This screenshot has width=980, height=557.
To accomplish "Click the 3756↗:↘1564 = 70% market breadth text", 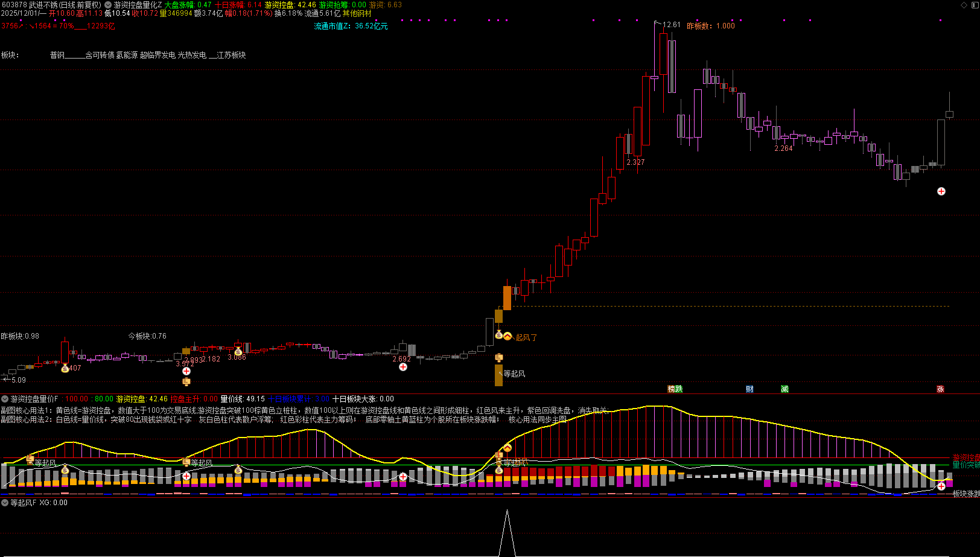I will pos(37,26).
